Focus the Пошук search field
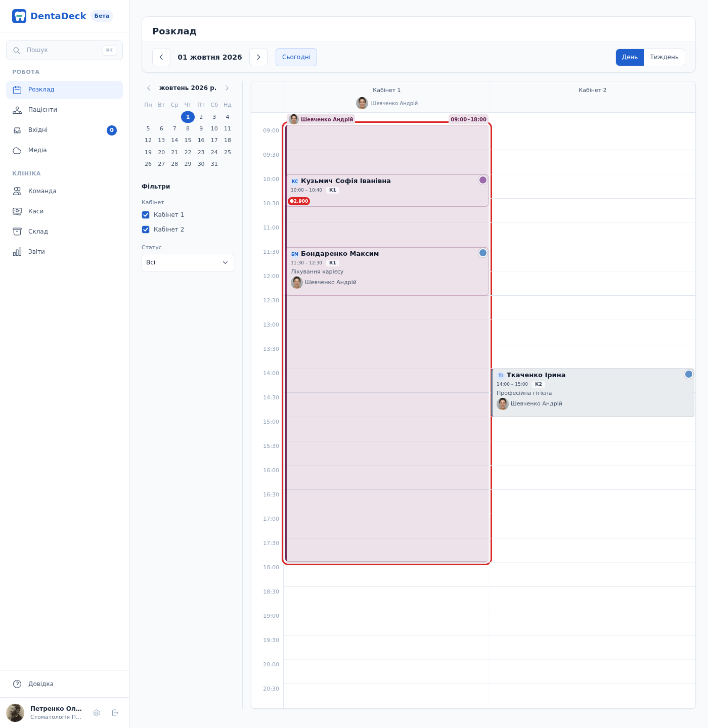The height and width of the screenshot is (728, 708). pos(64,51)
